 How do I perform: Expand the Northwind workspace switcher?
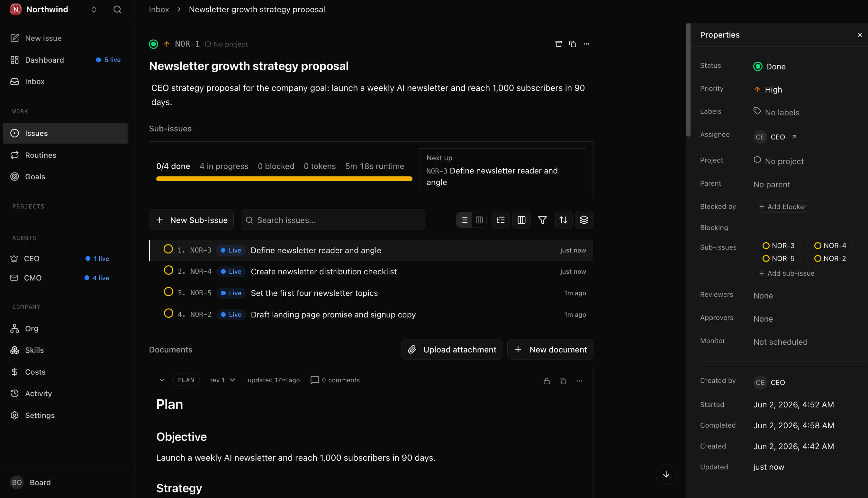pos(94,10)
